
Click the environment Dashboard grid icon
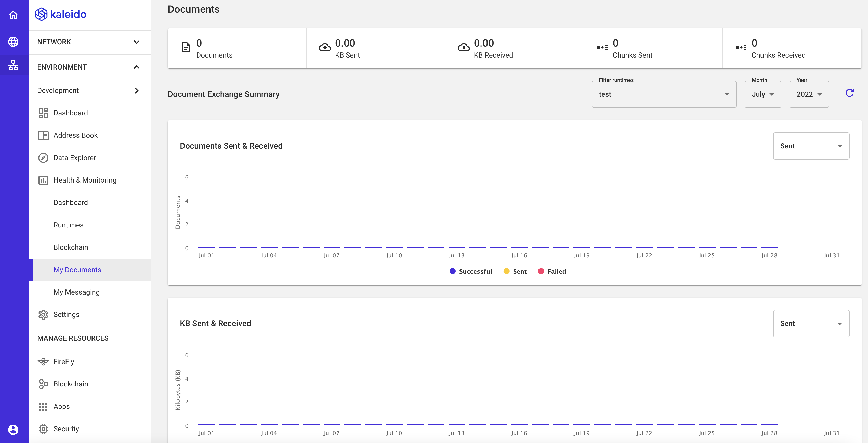pos(43,113)
